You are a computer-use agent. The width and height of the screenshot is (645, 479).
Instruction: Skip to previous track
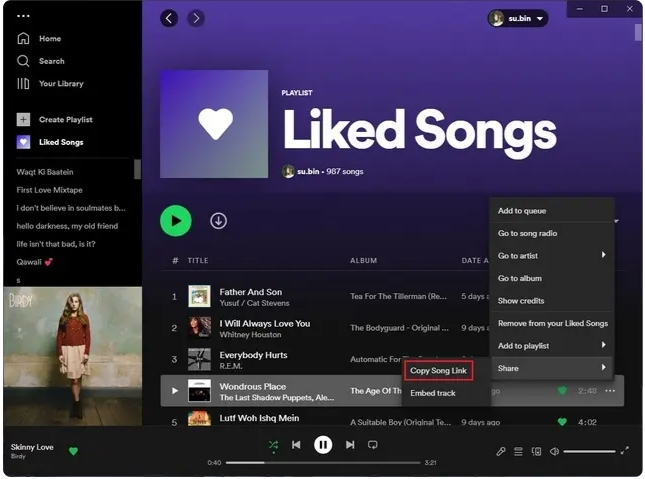tap(296, 445)
